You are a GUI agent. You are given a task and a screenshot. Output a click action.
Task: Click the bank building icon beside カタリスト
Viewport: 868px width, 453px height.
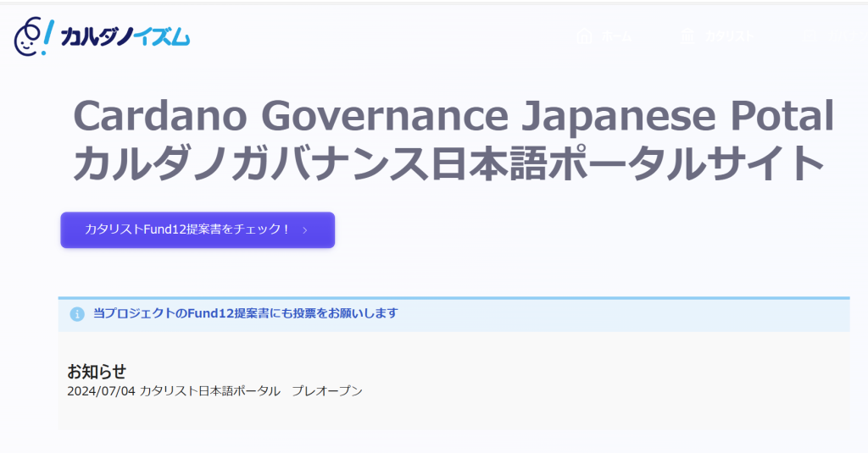pyautogui.click(x=687, y=36)
